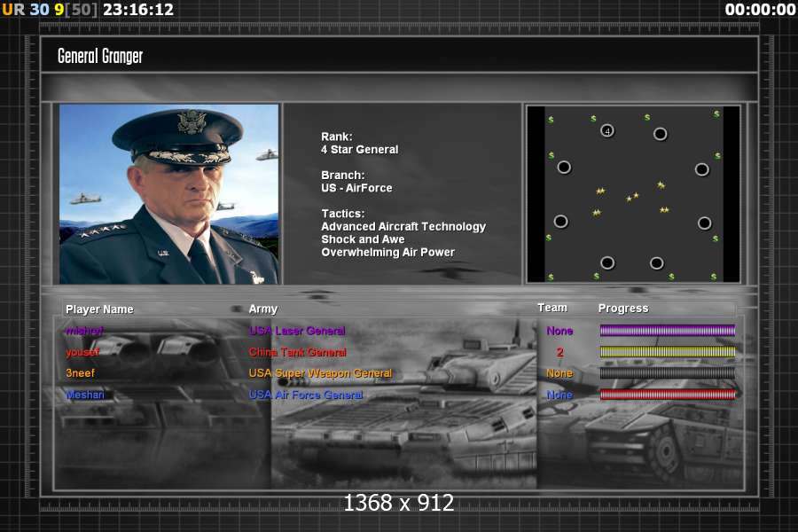Click the Army column header

(263, 309)
